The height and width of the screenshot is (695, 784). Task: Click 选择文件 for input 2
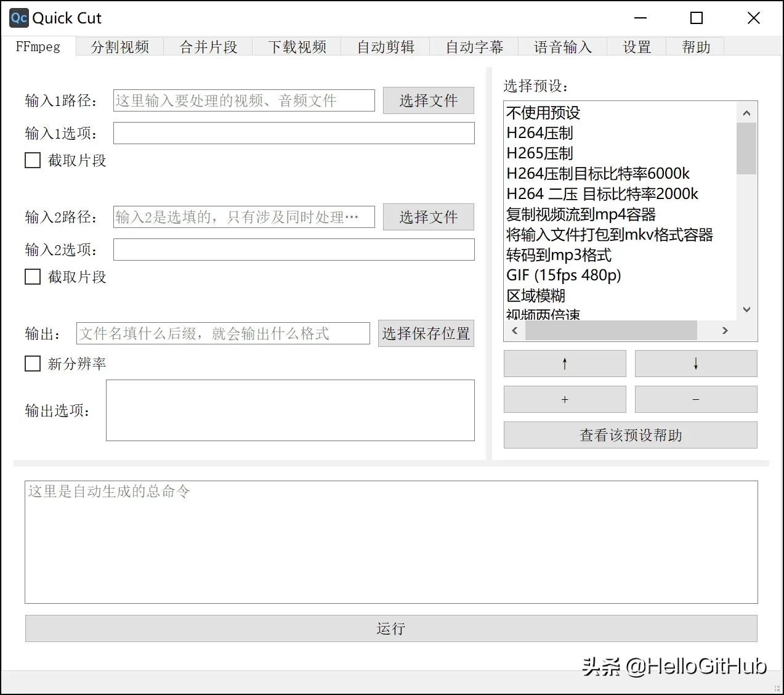click(x=429, y=217)
